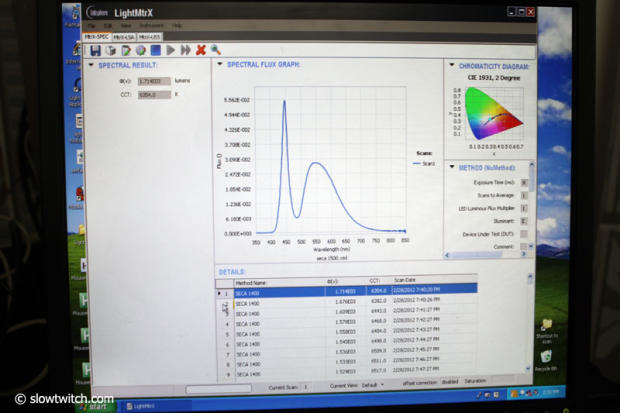The image size is (620, 413).
Task: Open the Recycle Bin desktop icon
Action: click(x=546, y=357)
